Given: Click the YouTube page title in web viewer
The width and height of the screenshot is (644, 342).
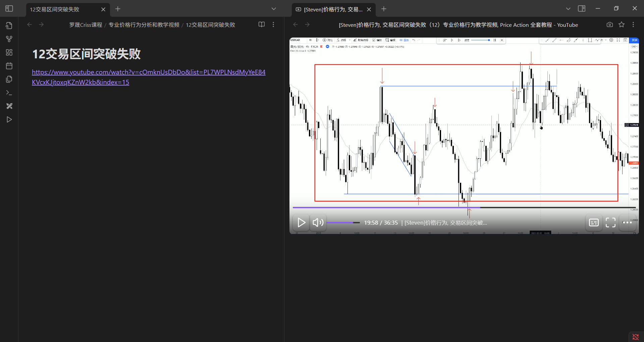Looking at the screenshot, I should pos(458,25).
